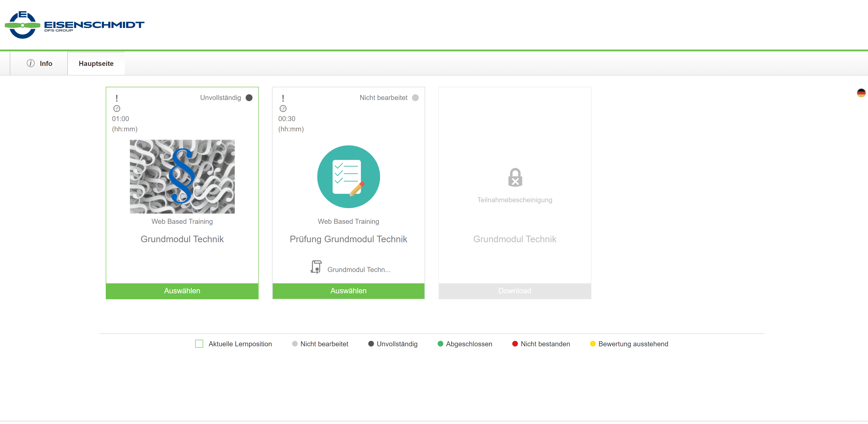
Task: Click clock icon on Grundmodul Technik card
Action: [x=117, y=108]
